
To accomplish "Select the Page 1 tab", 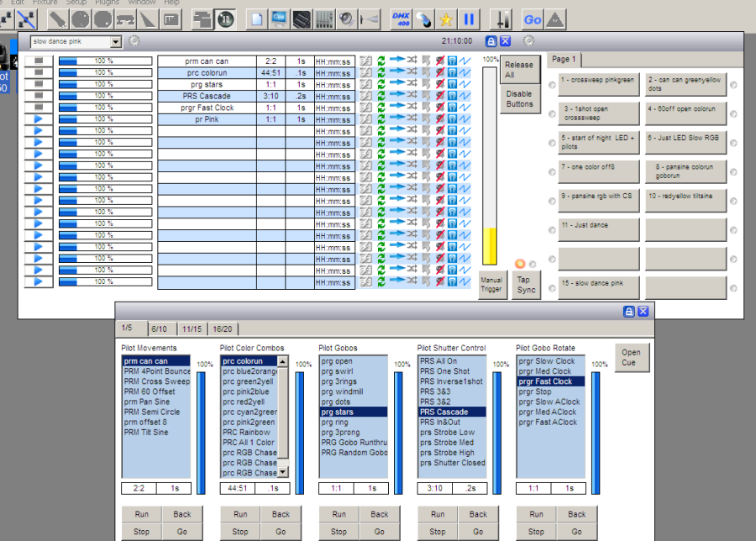I will pyautogui.click(x=564, y=59).
